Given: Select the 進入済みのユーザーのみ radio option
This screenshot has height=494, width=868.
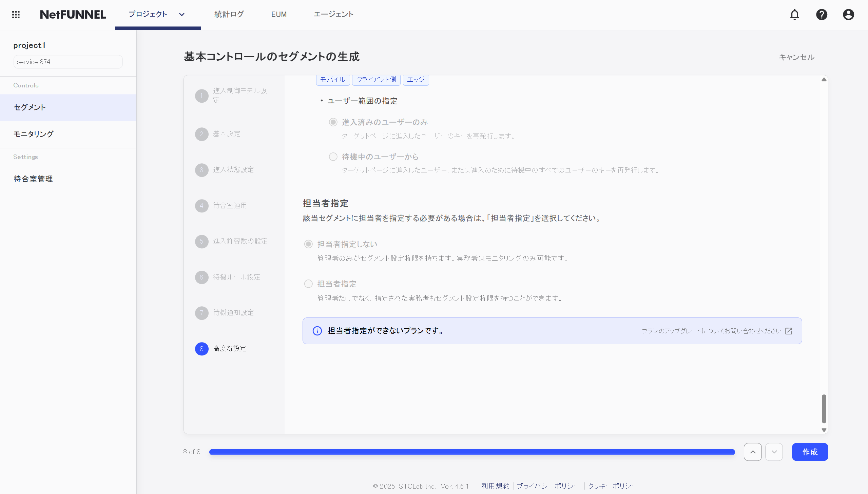Looking at the screenshot, I should 332,122.
